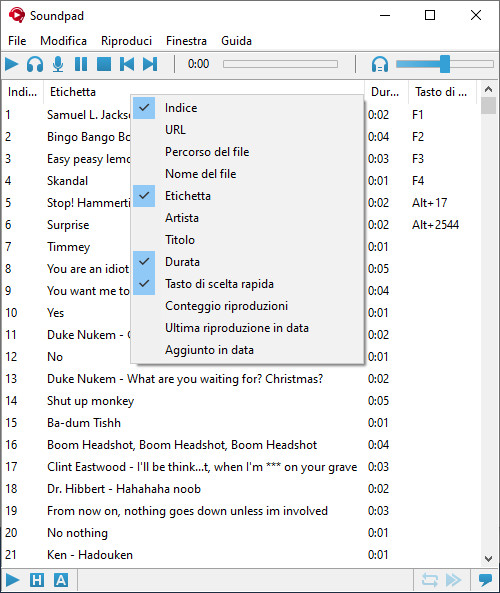Image resolution: width=500 pixels, height=593 pixels.
Task: Uncheck Tasto di scelta rapida option
Action: (247, 284)
